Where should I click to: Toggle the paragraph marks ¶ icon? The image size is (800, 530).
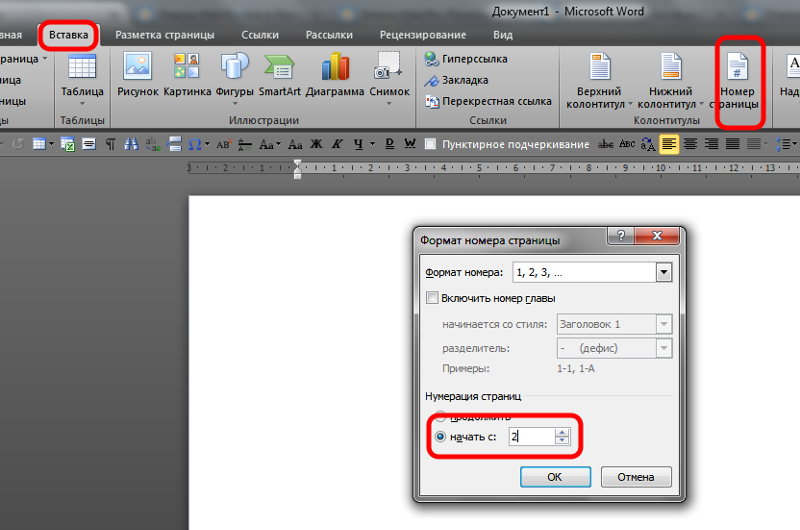pos(110,144)
